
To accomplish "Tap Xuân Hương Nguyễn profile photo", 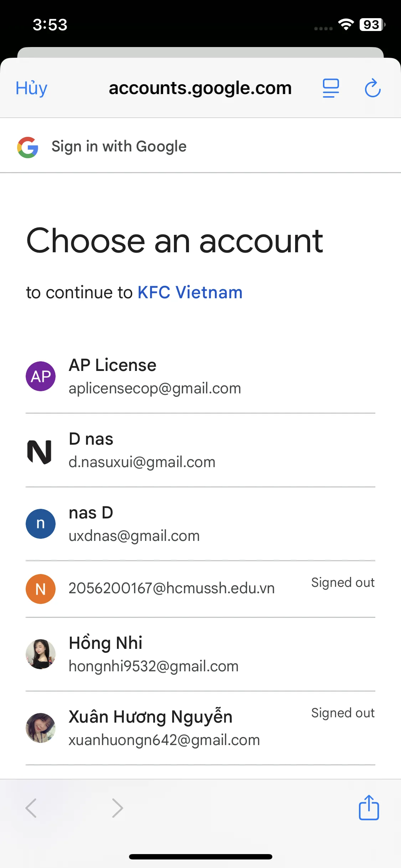I will 41,728.
